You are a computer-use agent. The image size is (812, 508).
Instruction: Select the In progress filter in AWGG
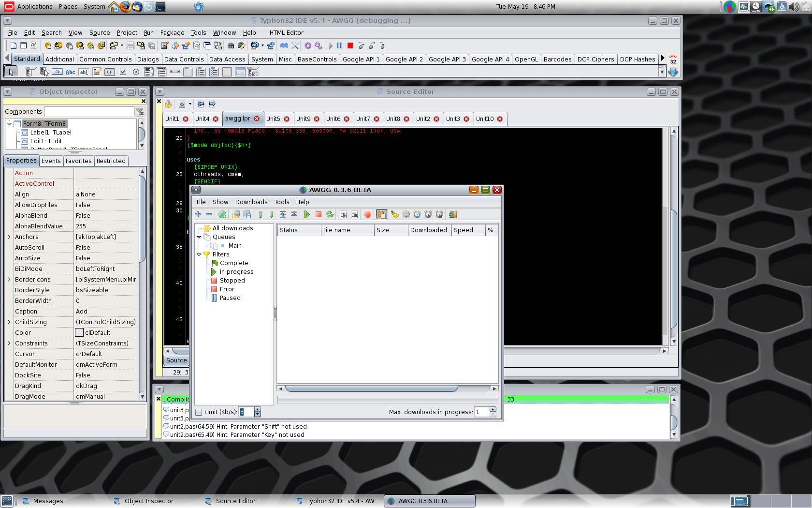coord(236,272)
